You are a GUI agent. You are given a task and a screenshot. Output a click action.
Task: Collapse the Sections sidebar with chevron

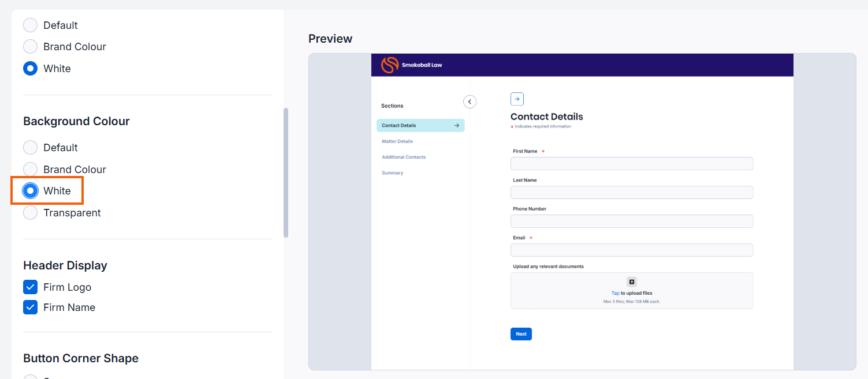[470, 102]
